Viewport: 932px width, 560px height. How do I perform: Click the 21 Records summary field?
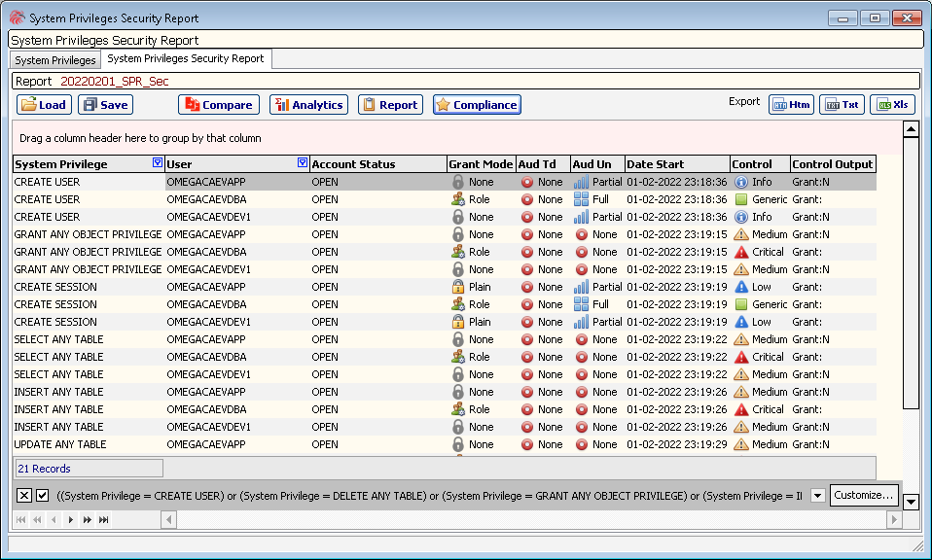[90, 469]
